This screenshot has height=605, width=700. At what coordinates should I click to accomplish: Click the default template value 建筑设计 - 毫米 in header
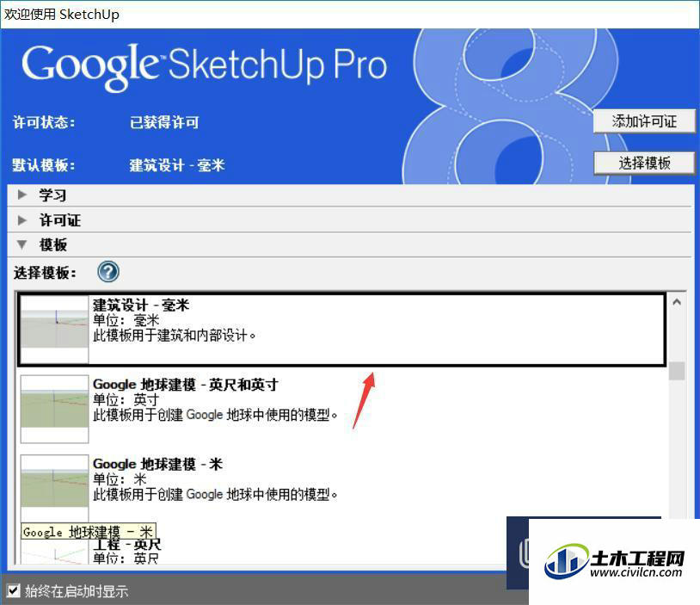coord(177,165)
